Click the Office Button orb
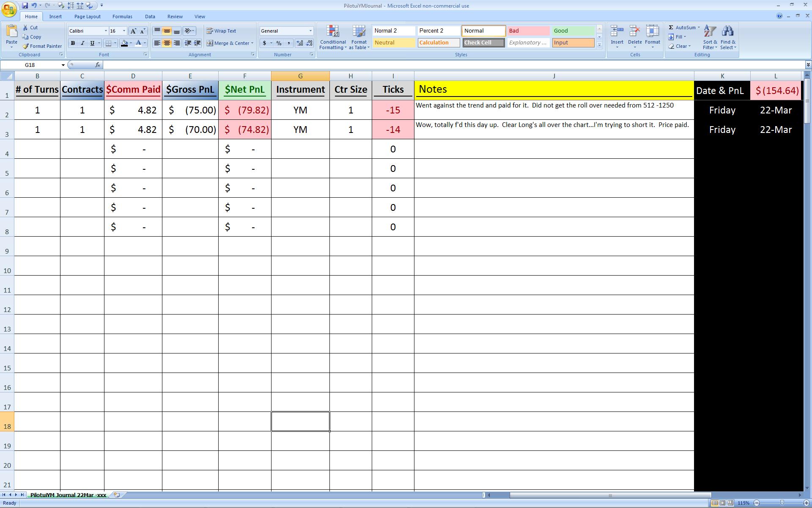The width and height of the screenshot is (812, 508). coord(9,8)
